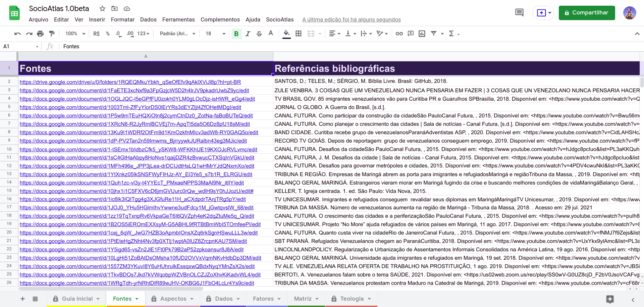Screen dimensions: 644x307
Task: Open the Ferramentas menu
Action: (x=178, y=19)
